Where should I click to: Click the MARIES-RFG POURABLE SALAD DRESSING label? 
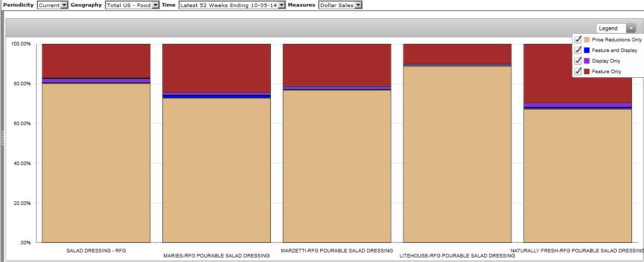coord(216,256)
